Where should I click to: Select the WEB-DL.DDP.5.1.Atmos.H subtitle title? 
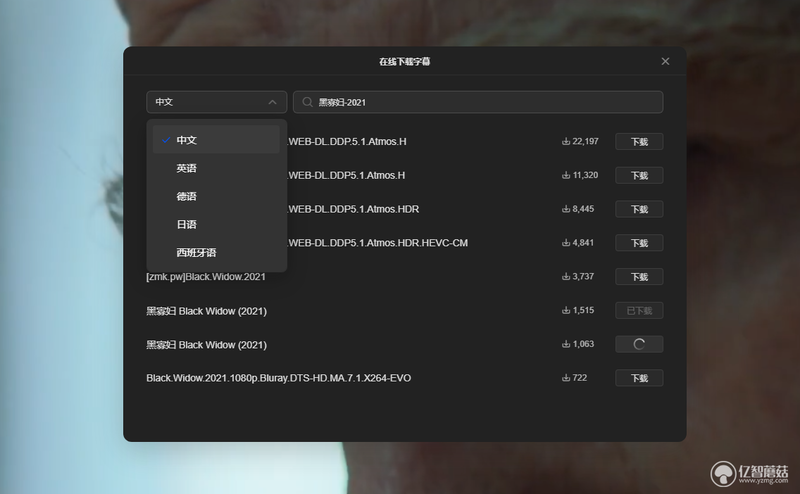347,141
